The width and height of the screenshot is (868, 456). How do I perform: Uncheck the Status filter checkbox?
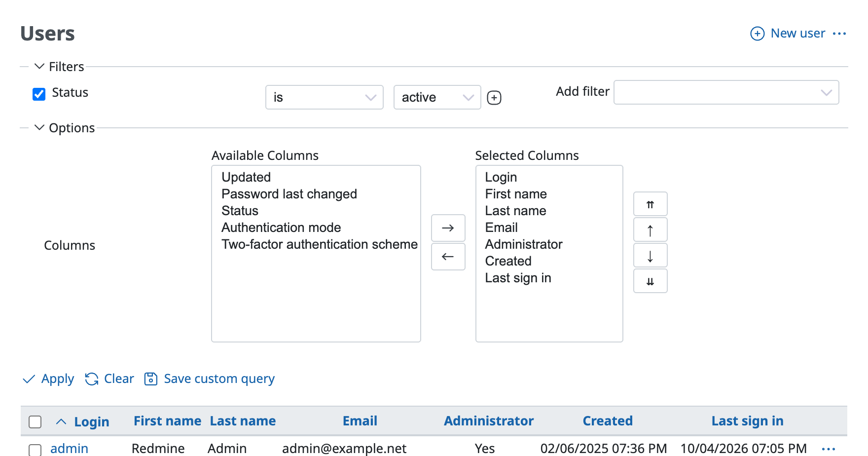click(x=39, y=94)
